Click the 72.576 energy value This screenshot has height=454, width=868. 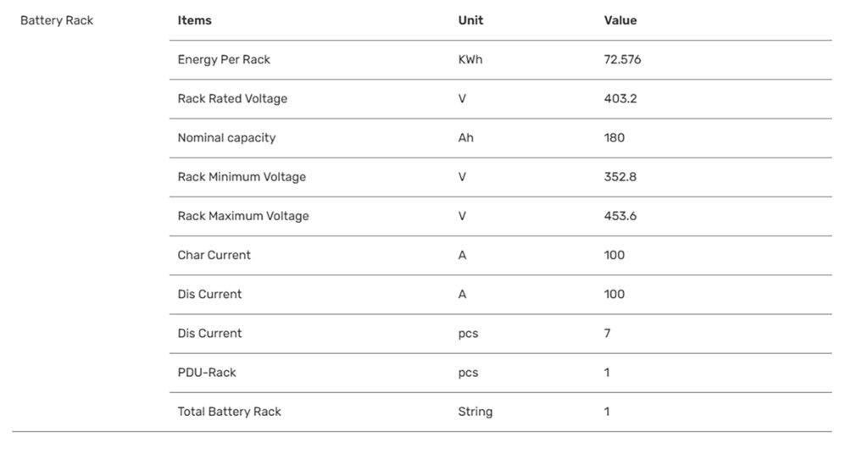[623, 60]
